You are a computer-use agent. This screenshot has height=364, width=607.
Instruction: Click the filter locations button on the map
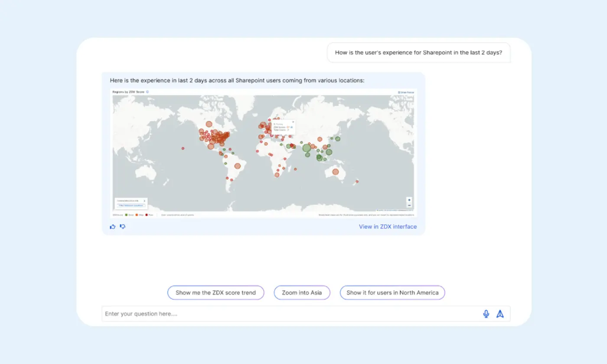coord(131,205)
